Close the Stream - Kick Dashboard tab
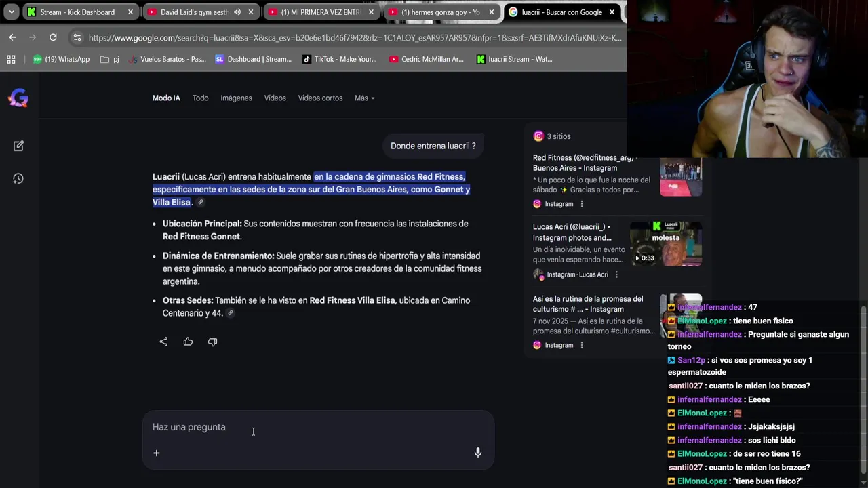 pyautogui.click(x=130, y=12)
